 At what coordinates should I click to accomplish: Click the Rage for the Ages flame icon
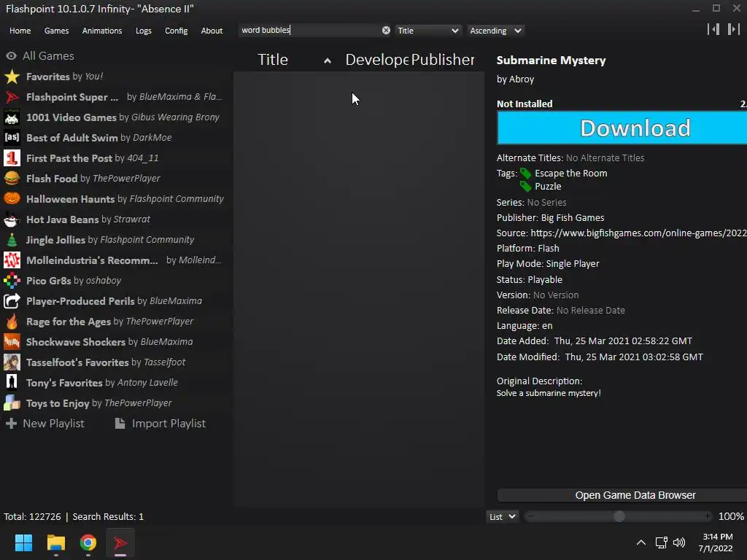(12, 322)
